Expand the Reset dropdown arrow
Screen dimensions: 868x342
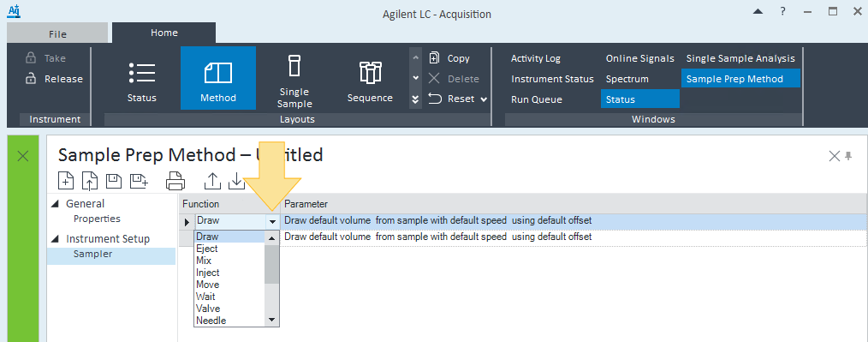(x=484, y=99)
